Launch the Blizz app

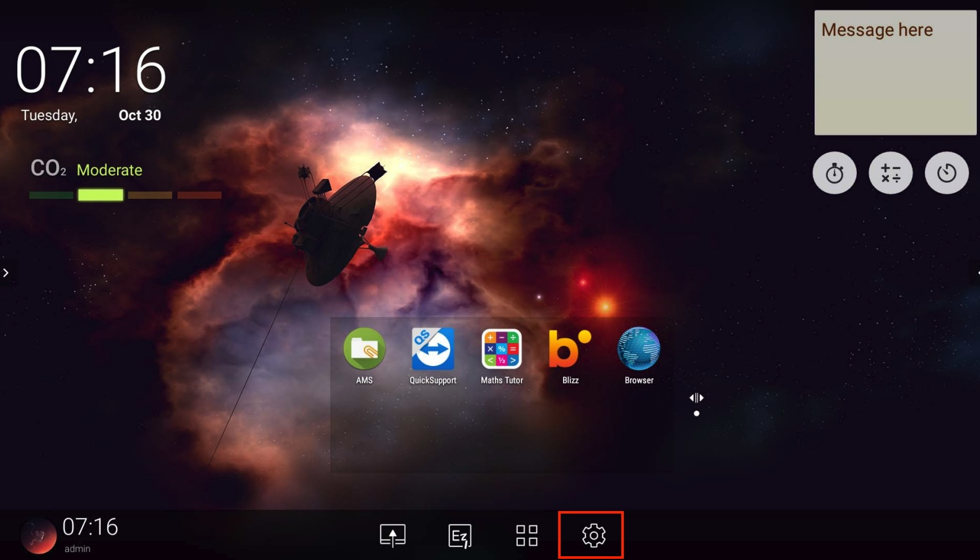570,349
